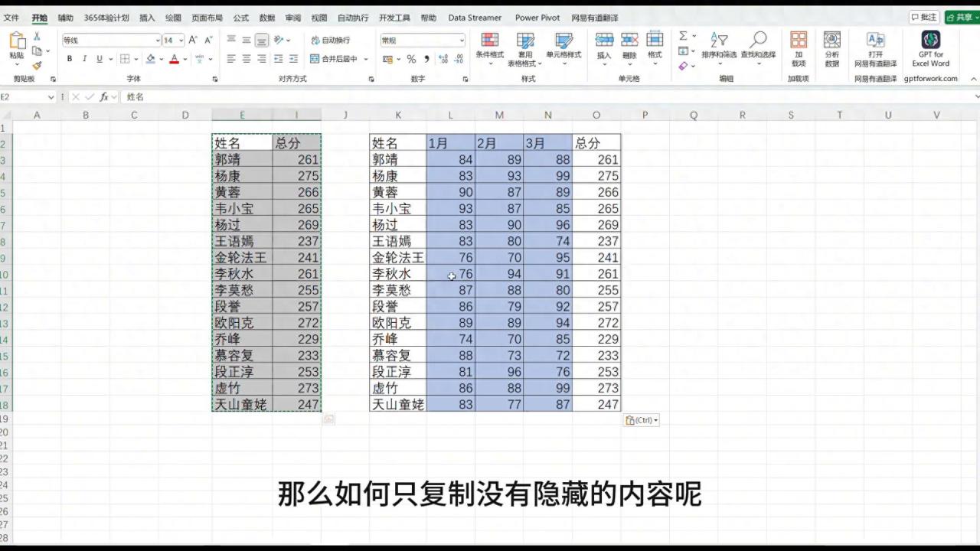Switch to the 插入 ribbon tab
Image resolution: width=980 pixels, height=551 pixels.
click(147, 18)
